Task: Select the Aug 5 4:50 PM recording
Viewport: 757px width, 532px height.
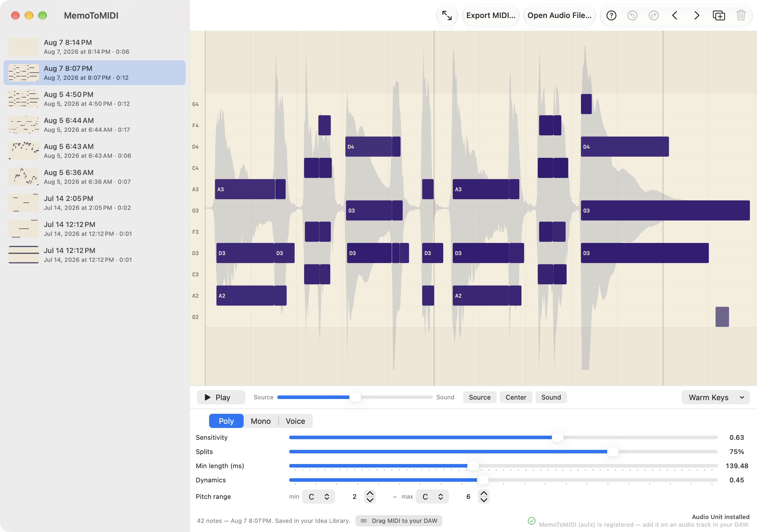Action: [x=95, y=99]
